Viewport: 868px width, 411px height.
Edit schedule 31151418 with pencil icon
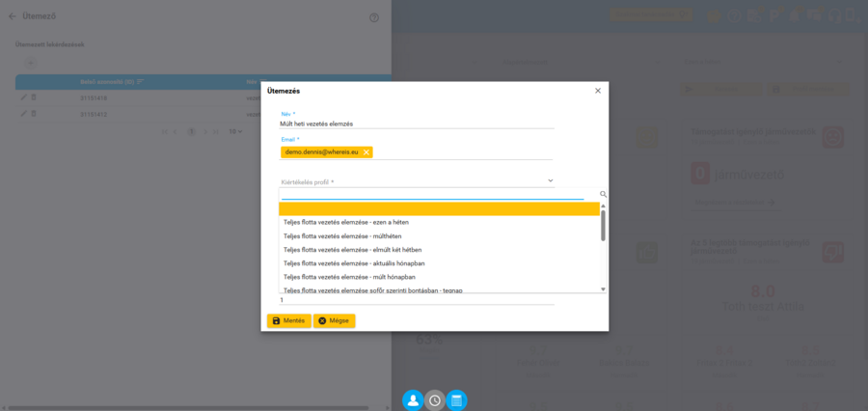pos(24,97)
